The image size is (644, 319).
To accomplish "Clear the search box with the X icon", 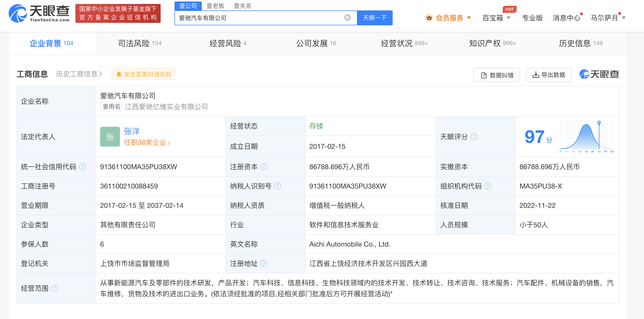I will [x=347, y=18].
